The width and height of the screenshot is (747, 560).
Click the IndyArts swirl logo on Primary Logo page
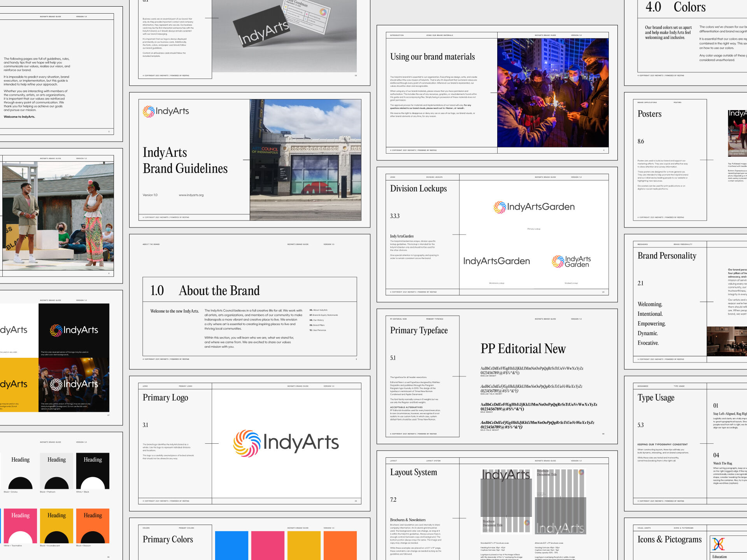(x=247, y=443)
